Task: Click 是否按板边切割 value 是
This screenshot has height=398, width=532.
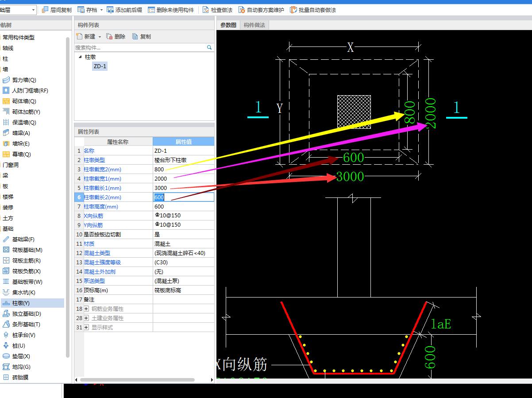Action: click(183, 235)
